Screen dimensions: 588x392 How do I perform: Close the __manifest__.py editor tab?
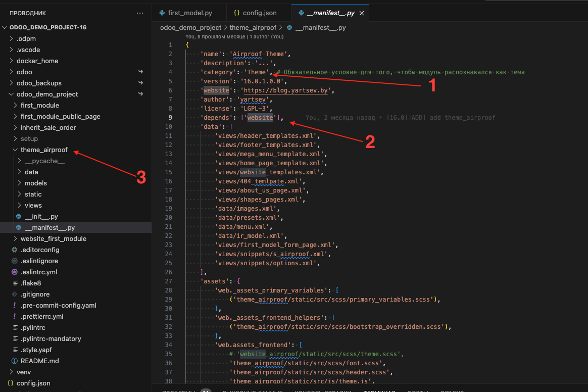click(362, 13)
